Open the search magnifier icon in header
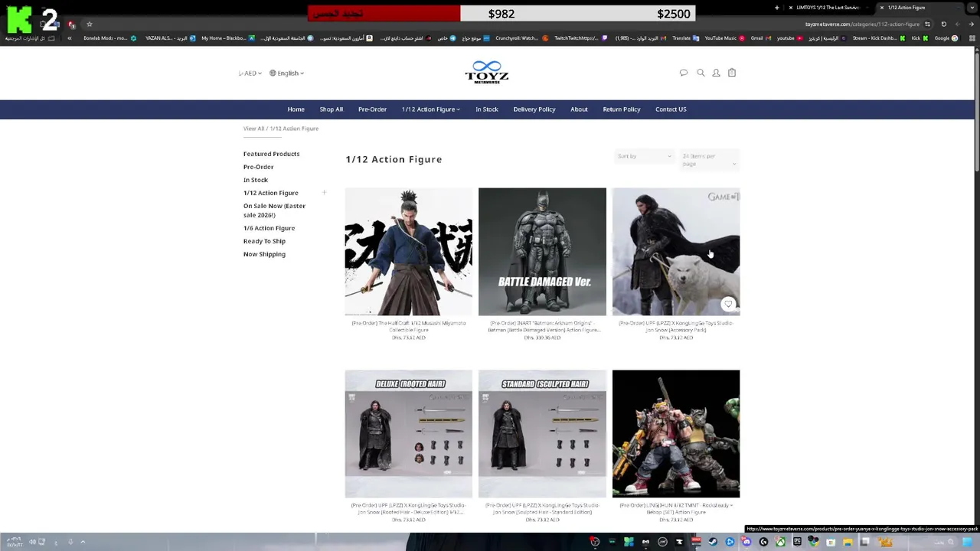Screen dimensions: 980x551 701,73
